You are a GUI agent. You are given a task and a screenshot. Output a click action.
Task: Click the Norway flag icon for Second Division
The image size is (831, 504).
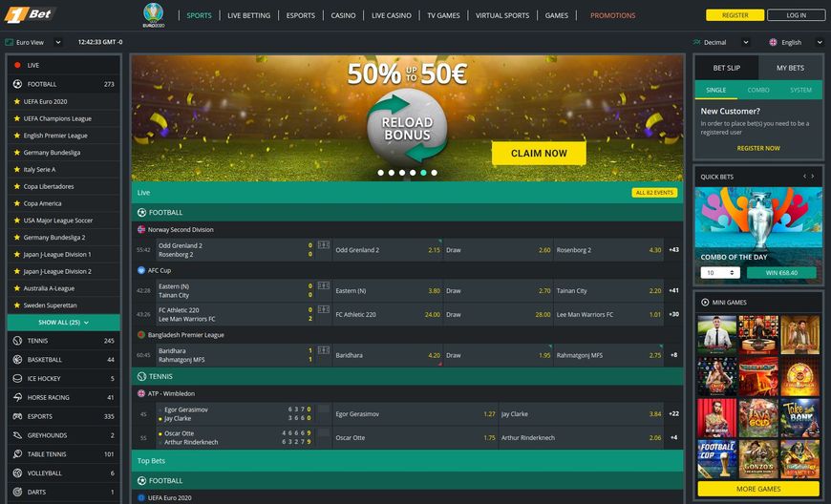point(141,229)
